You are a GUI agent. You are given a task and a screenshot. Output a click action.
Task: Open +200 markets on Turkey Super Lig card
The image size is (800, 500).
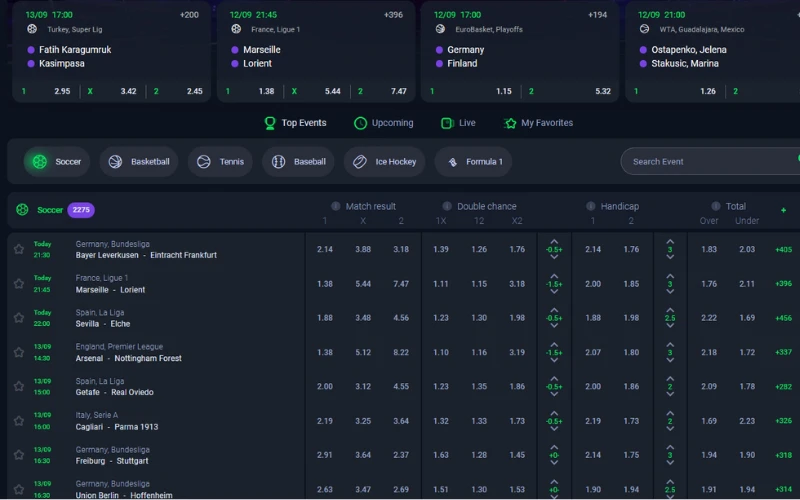[x=189, y=15]
